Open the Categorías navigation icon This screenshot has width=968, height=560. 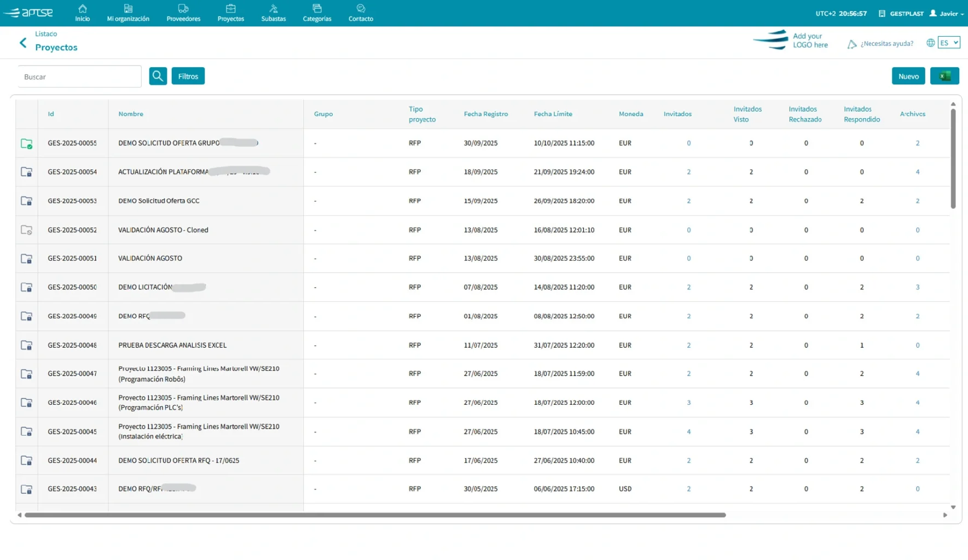pyautogui.click(x=317, y=13)
